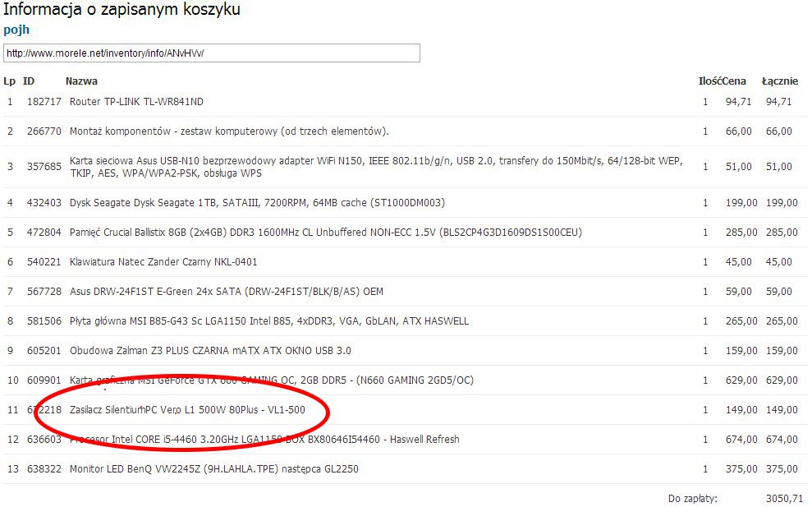This screenshot has width=812, height=507.
Task: Click the Nazwa column header
Action: [x=81, y=81]
